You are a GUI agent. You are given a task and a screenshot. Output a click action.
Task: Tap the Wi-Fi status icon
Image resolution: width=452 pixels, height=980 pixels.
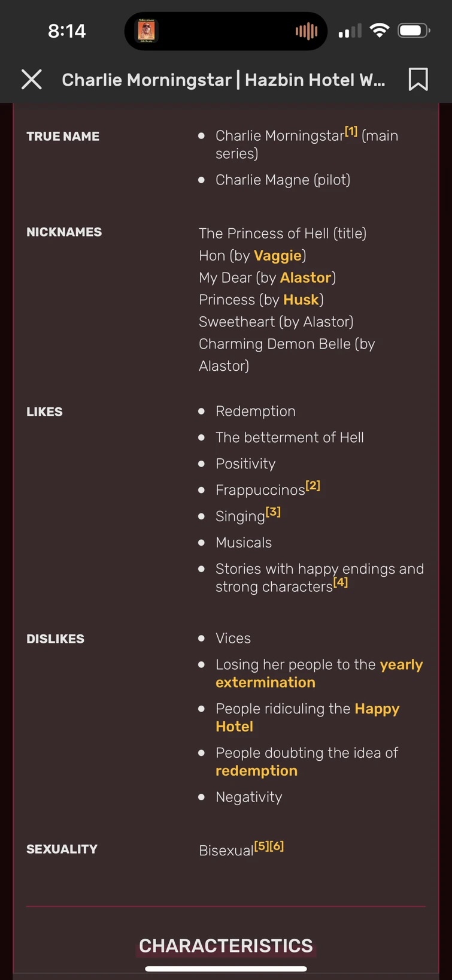click(379, 31)
